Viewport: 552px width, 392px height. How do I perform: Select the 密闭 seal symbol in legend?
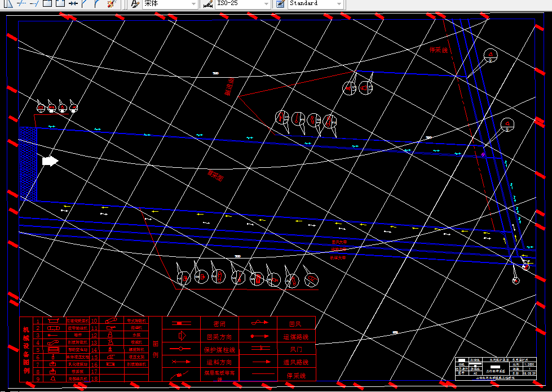pos(182,323)
